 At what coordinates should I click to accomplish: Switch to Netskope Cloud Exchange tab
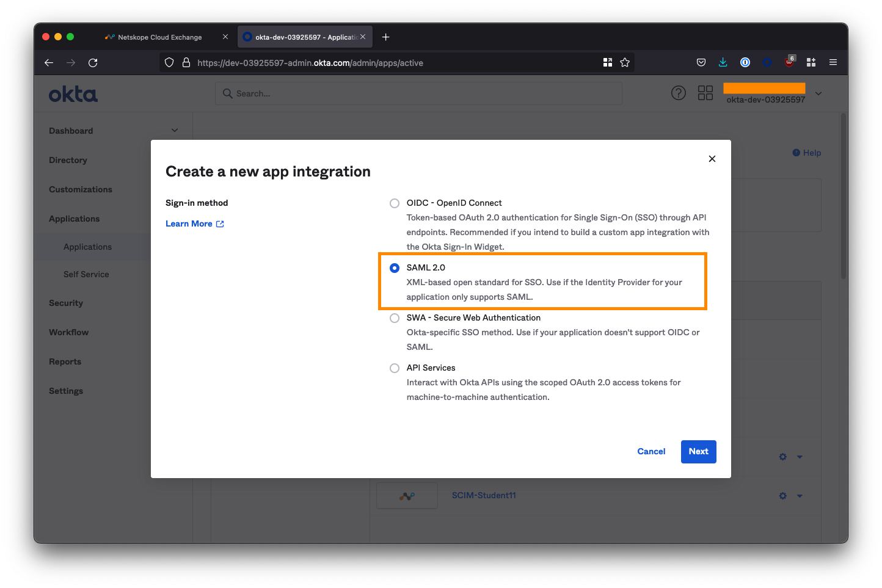pos(159,37)
